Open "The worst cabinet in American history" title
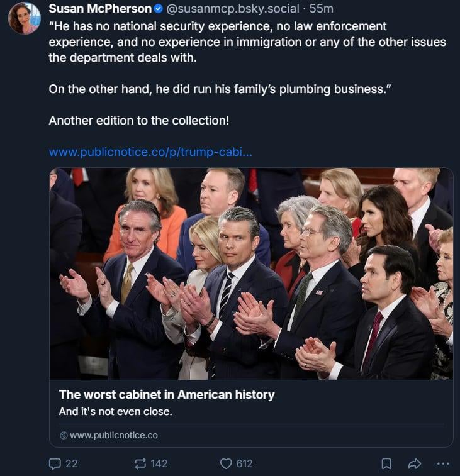Image resolution: width=460 pixels, height=476 pixels. click(167, 395)
